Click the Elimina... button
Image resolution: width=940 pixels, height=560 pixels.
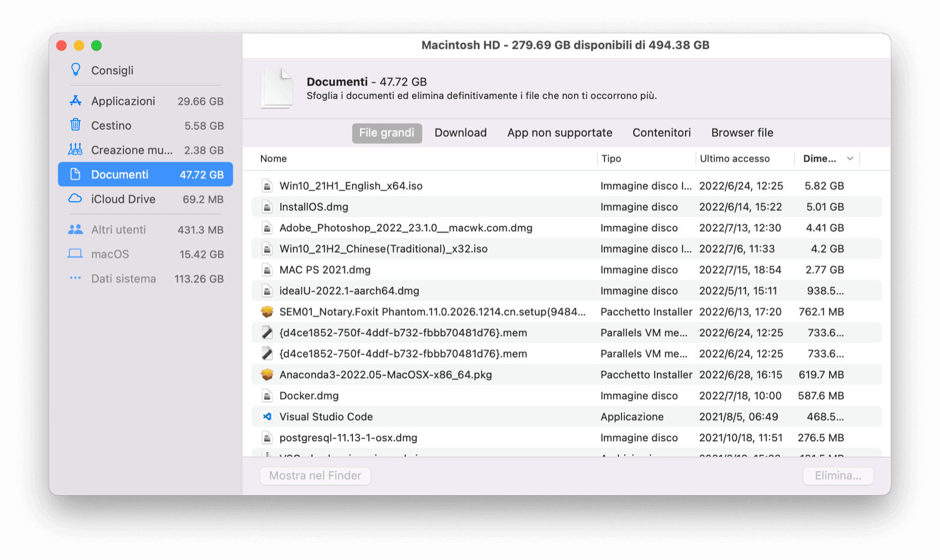[x=838, y=475]
